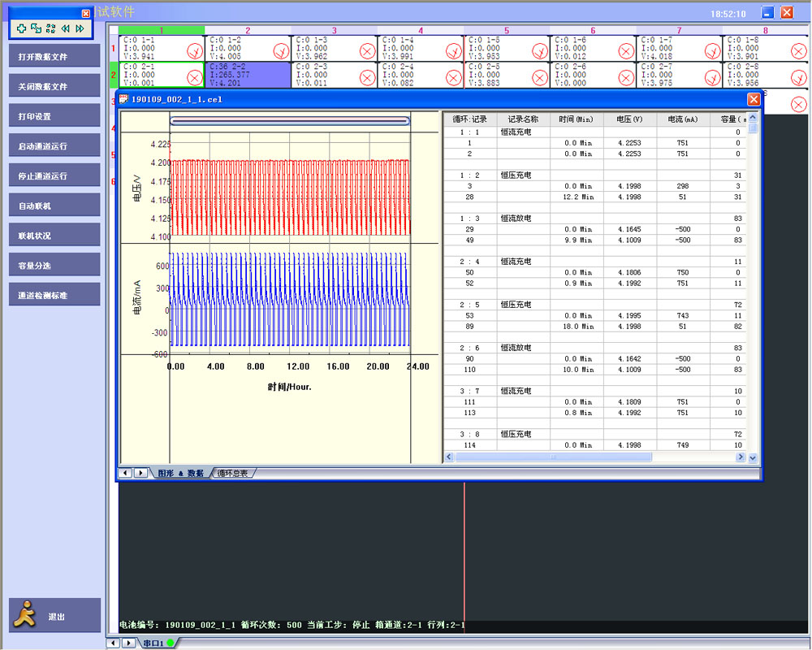This screenshot has height=650, width=812.
Task: Click the check status icon of channel 1-7
Action: (713, 51)
